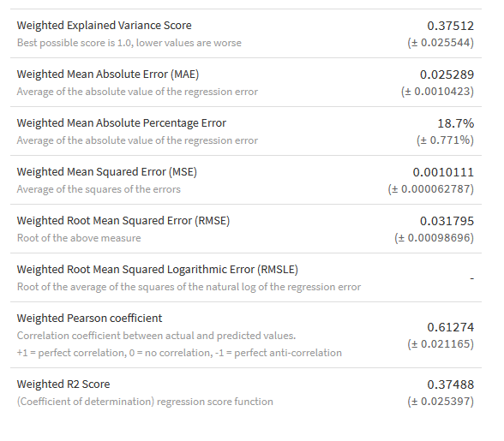The height and width of the screenshot is (441, 504).
Task: Click the Weighted Pearson coefficient label
Action: [90, 319]
